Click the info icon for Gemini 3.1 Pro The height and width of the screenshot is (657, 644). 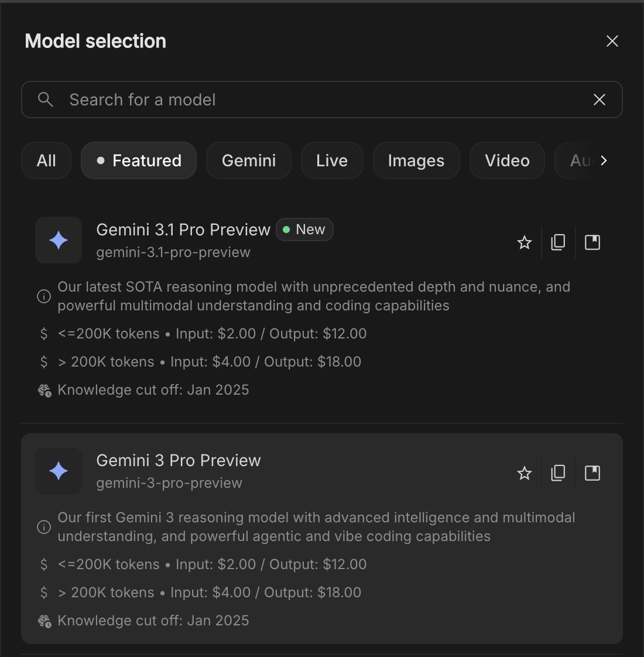pos(44,296)
